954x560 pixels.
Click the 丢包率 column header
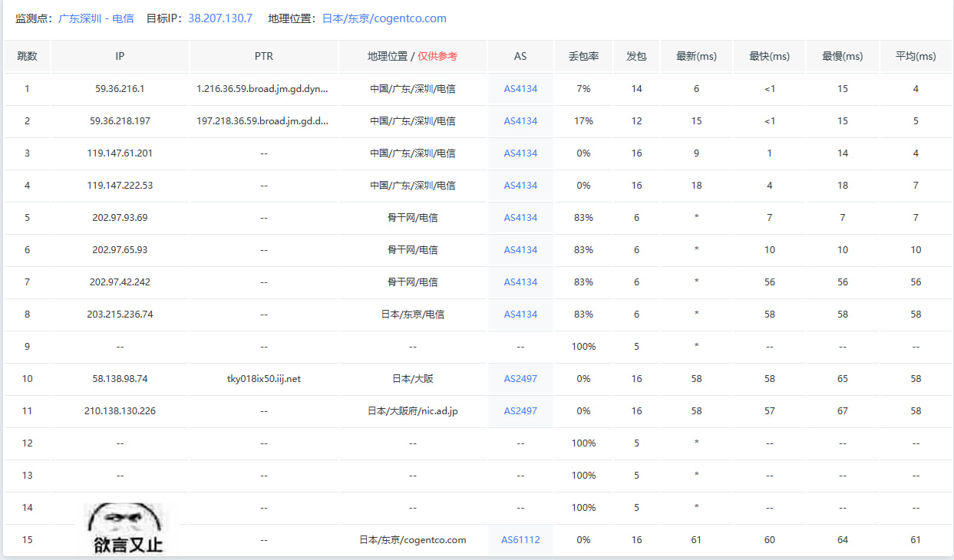(583, 57)
